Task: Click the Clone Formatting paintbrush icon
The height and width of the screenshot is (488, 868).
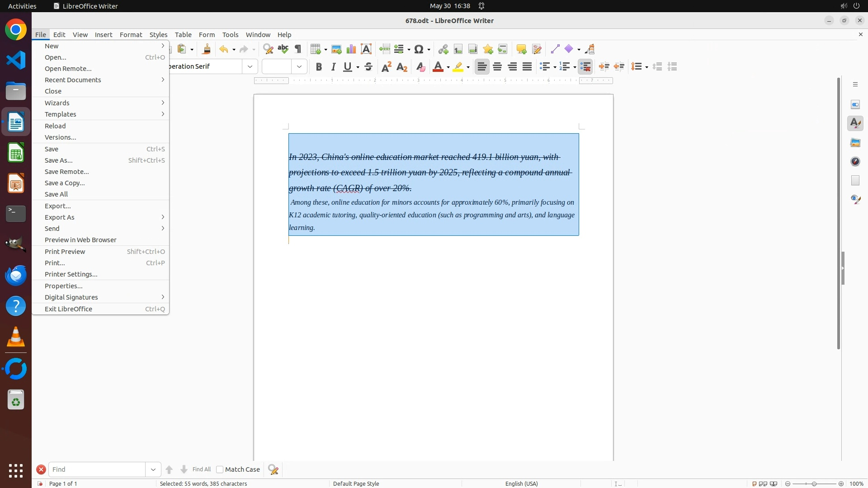Action: point(207,49)
